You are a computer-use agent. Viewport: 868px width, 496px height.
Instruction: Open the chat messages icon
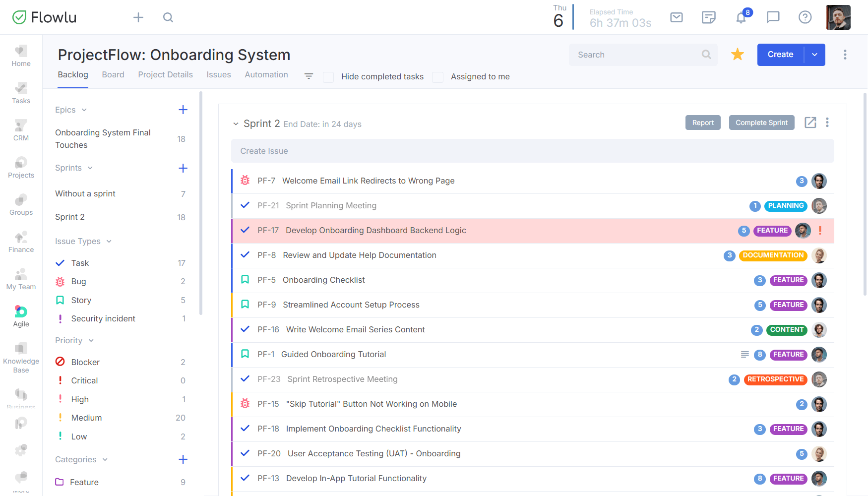coord(773,18)
